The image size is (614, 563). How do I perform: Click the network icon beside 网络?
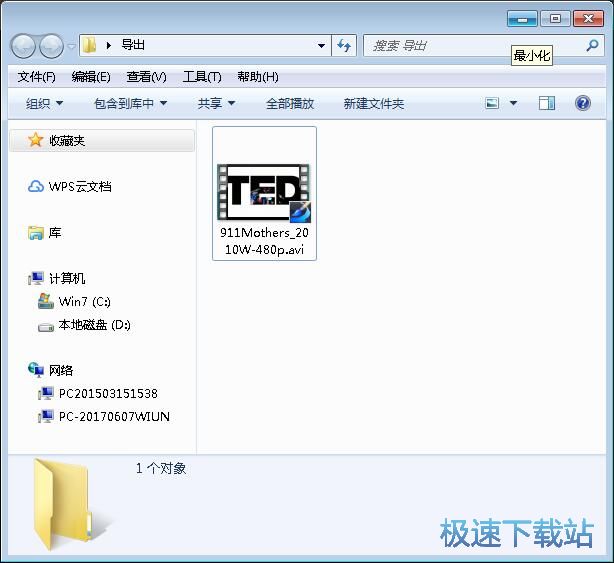pyautogui.click(x=36, y=370)
